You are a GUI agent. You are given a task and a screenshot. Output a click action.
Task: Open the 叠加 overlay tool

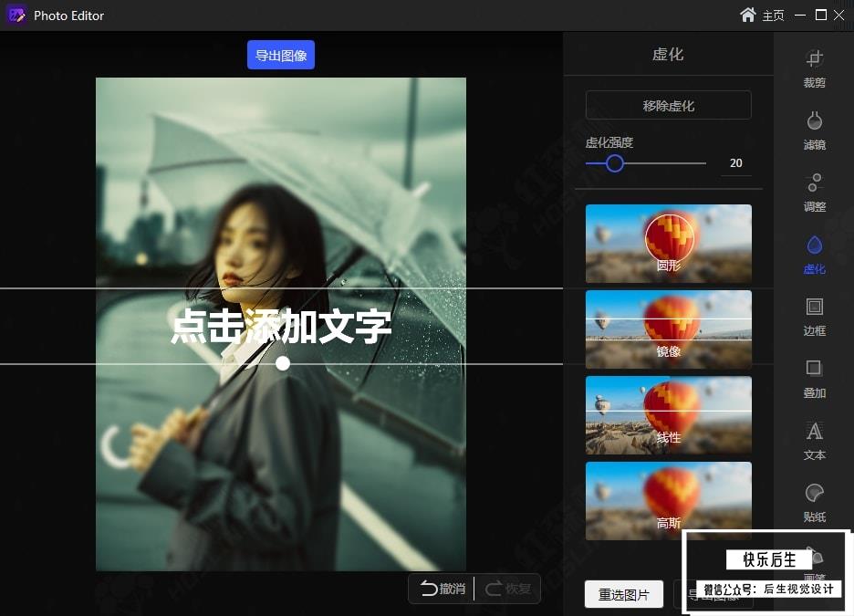[814, 379]
